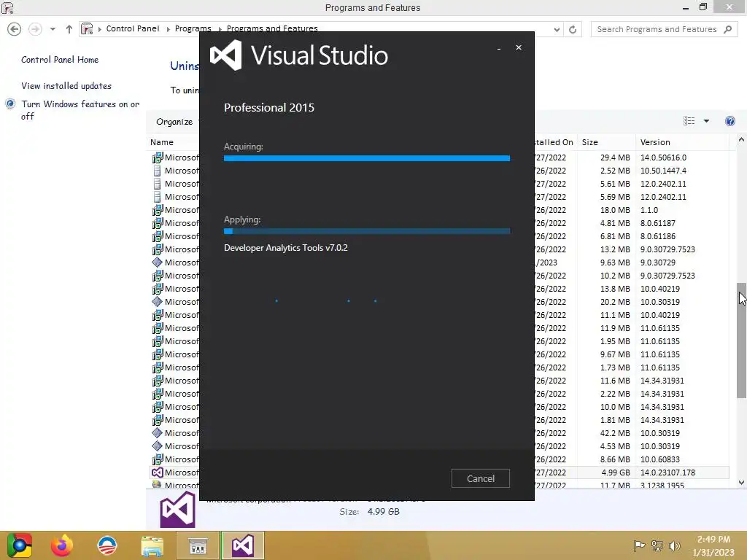Image resolution: width=747 pixels, height=560 pixels.
Task: Open View installed updates link
Action: (x=66, y=86)
